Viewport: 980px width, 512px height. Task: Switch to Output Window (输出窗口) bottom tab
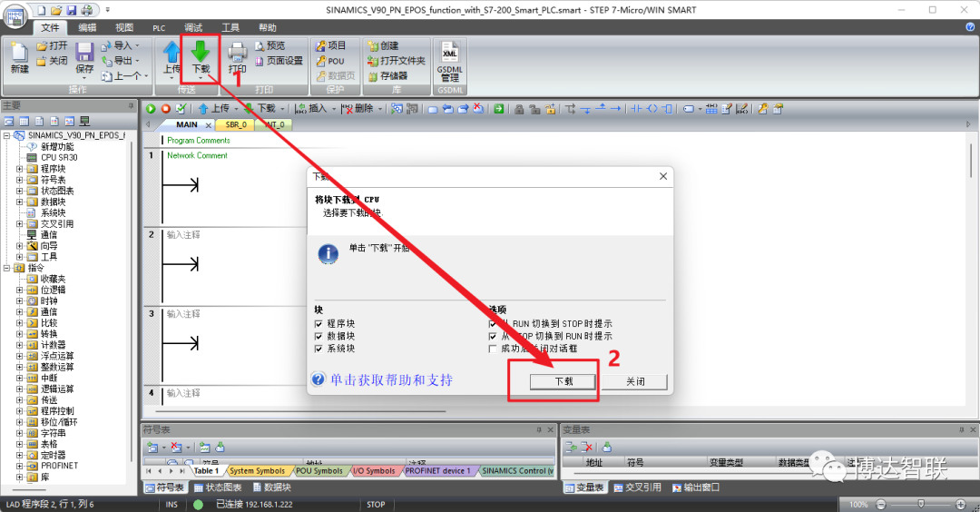click(696, 487)
